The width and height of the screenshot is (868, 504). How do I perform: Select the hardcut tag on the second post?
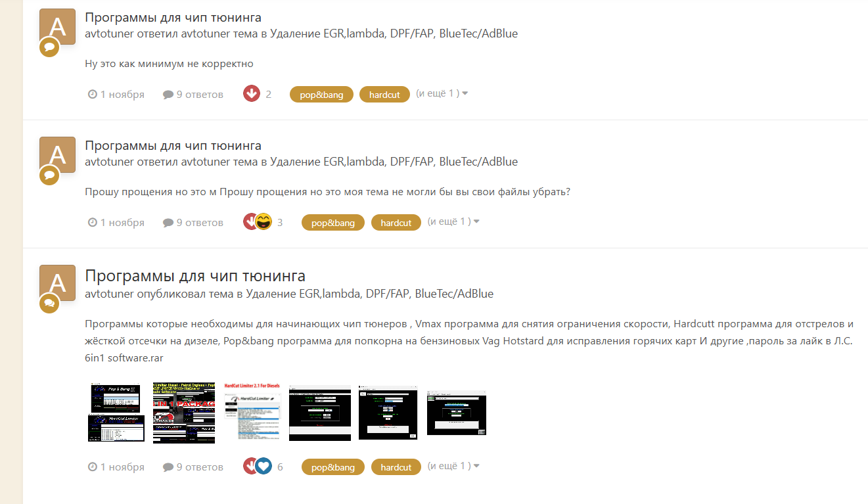tap(396, 223)
